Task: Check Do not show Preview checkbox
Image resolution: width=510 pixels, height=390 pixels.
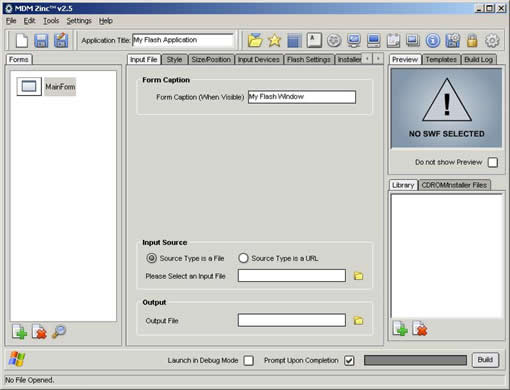Action: tap(493, 162)
